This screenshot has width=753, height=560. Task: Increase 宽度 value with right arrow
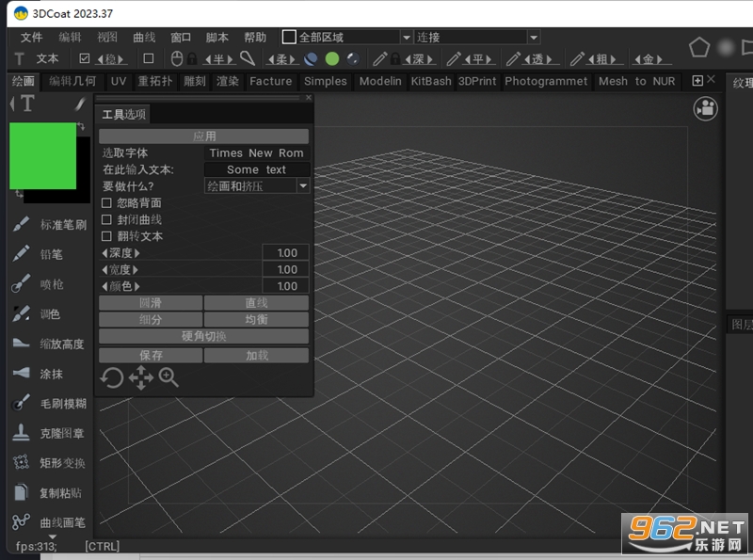coord(136,269)
